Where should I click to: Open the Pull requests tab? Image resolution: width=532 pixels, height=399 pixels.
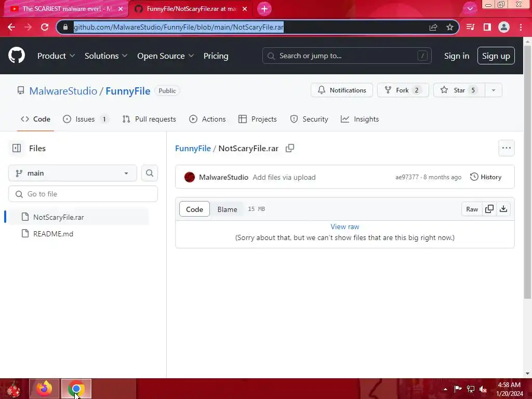149,119
